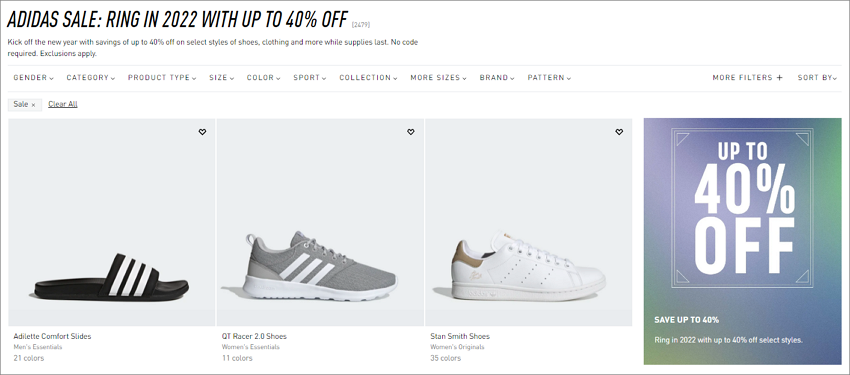
Task: Expand the More Sizes filter
Action: pos(438,77)
